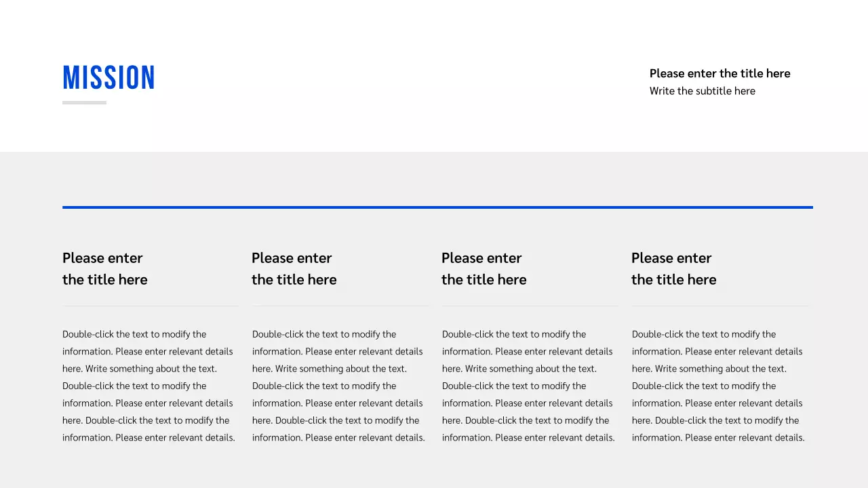Viewport: 868px width, 488px height.
Task: Select the thin divider under second column title
Action: pos(340,306)
